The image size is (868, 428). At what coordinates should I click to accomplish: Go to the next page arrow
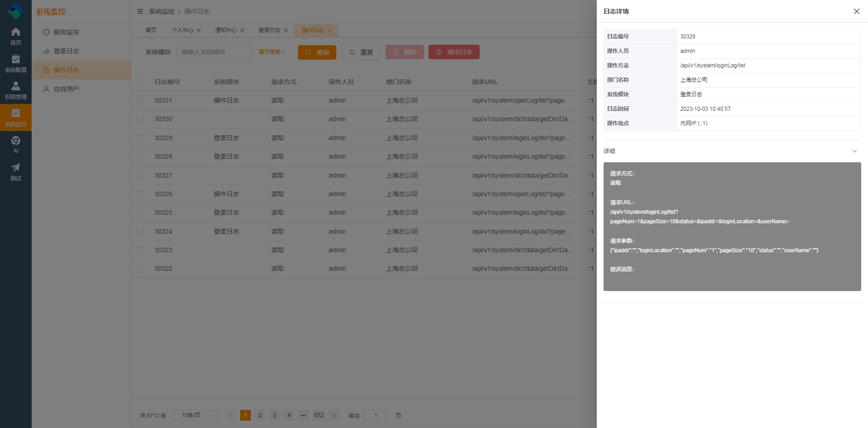[334, 415]
